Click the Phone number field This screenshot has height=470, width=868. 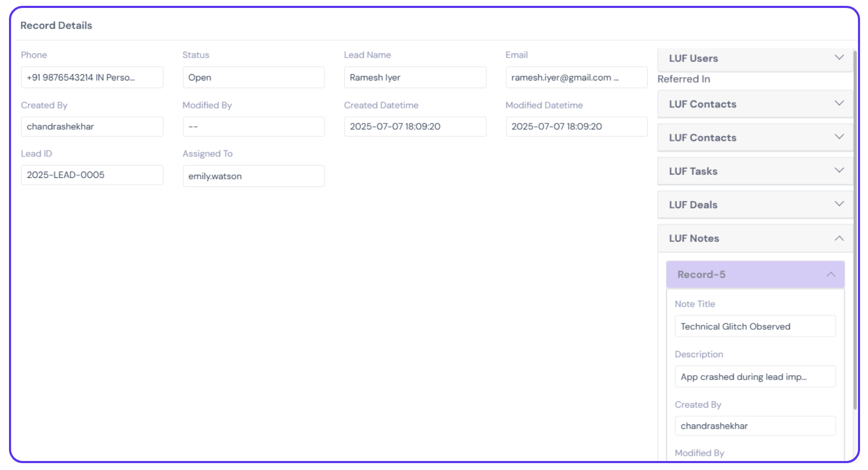pos(92,77)
